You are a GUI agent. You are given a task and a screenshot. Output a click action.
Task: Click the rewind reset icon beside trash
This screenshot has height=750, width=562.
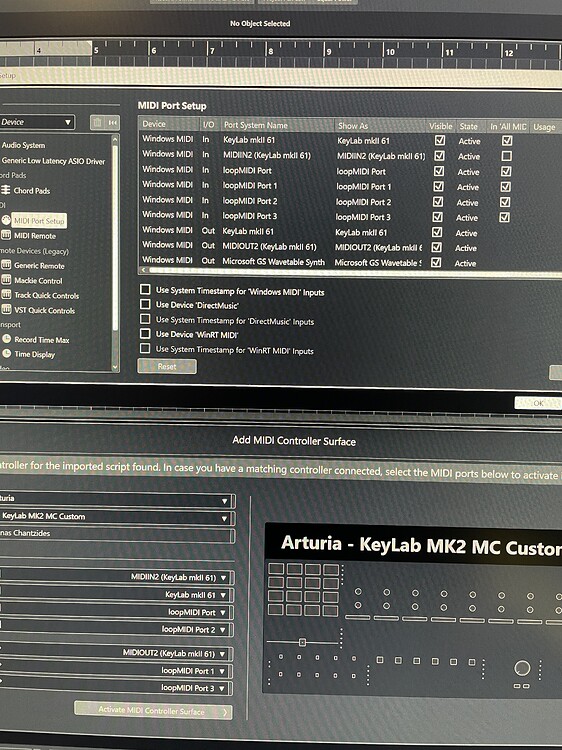click(x=113, y=122)
